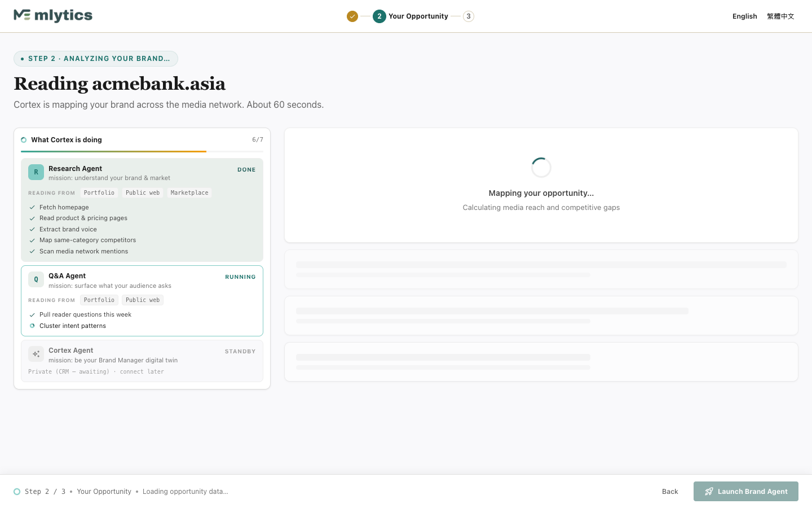Click Q&A Agent's Public web tag
The width and height of the screenshot is (812, 508).
click(143, 300)
